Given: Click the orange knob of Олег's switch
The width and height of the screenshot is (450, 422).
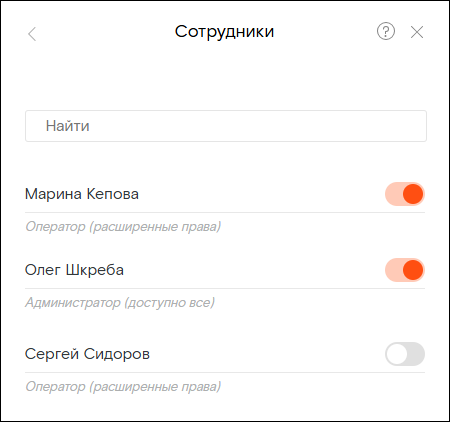Looking at the screenshot, I should click(413, 270).
